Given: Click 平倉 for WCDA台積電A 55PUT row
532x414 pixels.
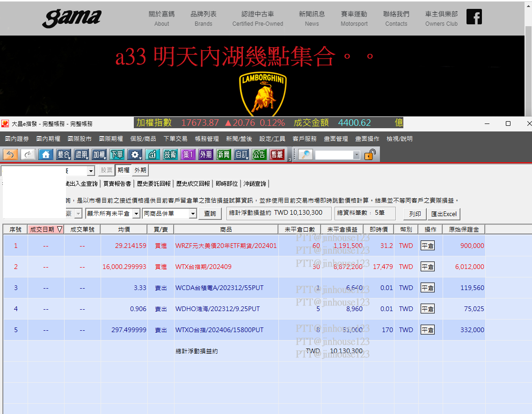Looking at the screenshot, I should tap(428, 288).
